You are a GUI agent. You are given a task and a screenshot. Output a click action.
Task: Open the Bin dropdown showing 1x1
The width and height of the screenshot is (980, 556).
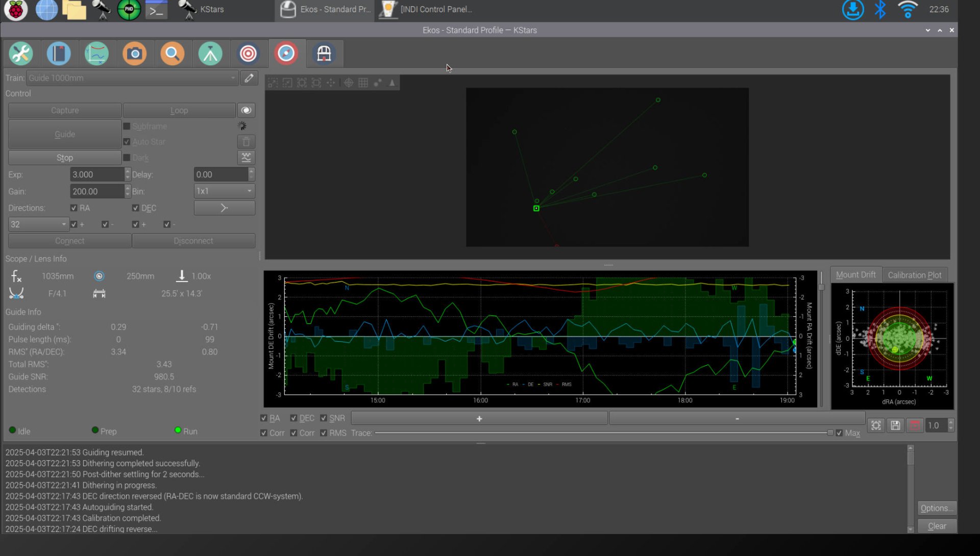225,191
